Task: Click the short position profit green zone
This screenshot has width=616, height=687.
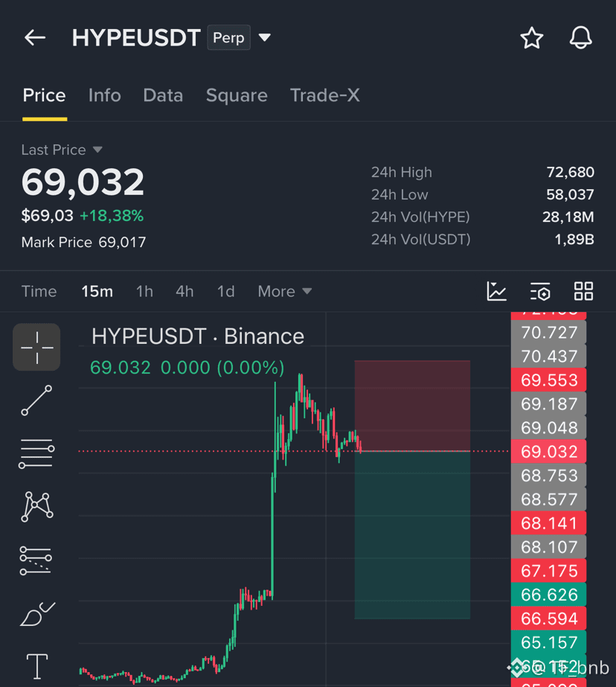Action: tap(412, 535)
